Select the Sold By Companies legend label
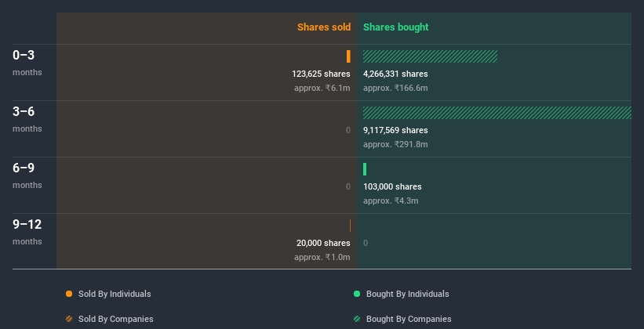This screenshot has width=644, height=329. pos(116,319)
